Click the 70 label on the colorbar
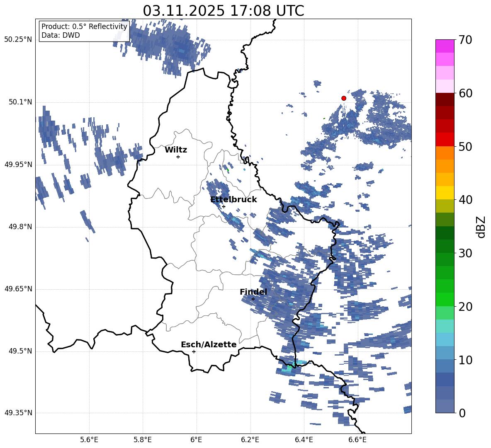This screenshot has height=448, width=491. pos(465,40)
